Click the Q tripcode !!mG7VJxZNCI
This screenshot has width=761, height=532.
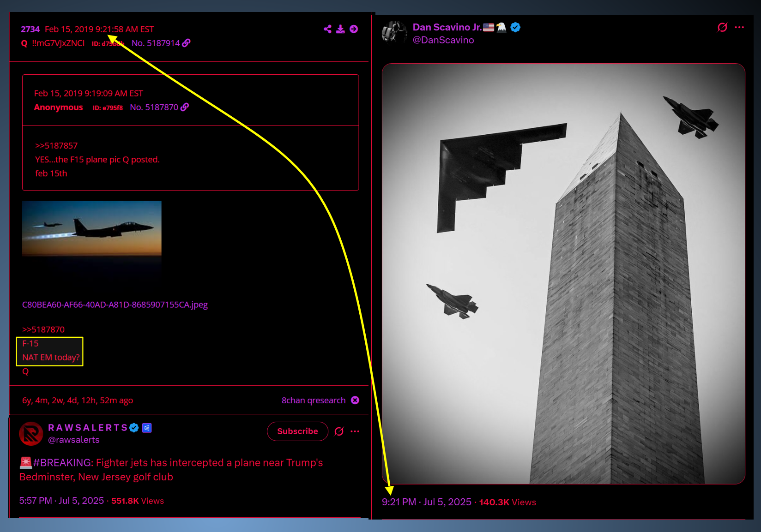[x=58, y=43]
